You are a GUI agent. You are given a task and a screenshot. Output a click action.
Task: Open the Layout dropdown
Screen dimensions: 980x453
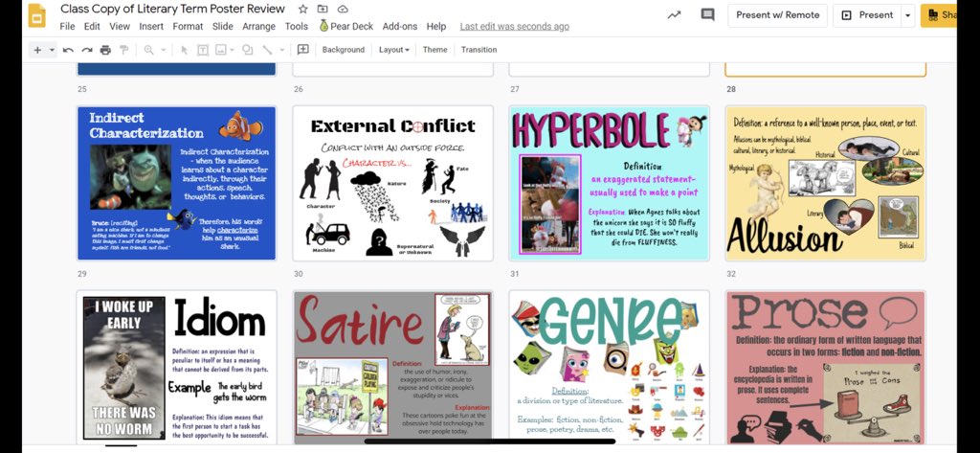point(393,50)
